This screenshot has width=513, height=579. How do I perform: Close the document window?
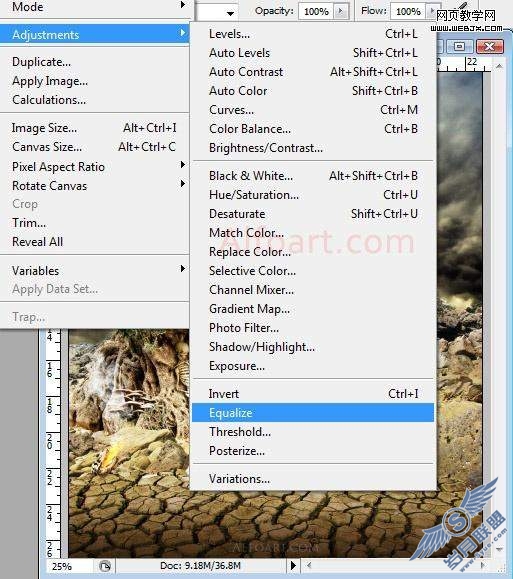point(489,47)
